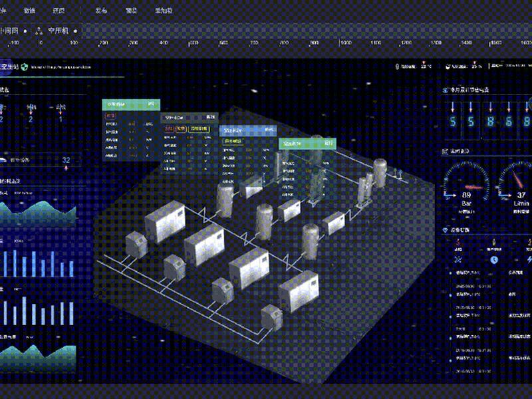
Task: Click the diamond icon below the gauges
Action: pyautogui.click(x=445, y=230)
